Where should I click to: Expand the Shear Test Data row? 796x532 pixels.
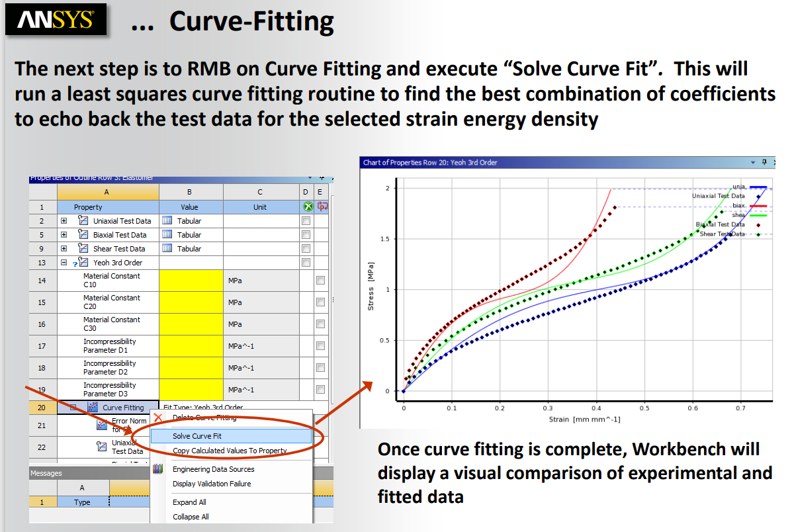[x=64, y=249]
